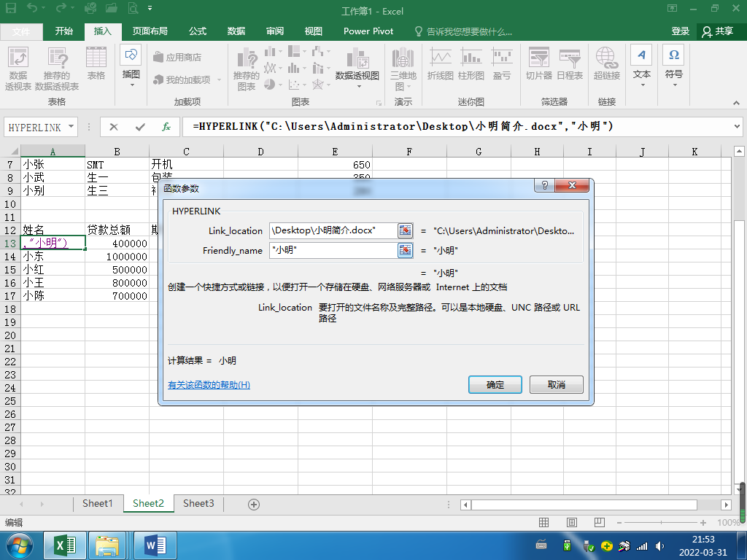Click the PivotChart icon (数据透视图)

(357, 66)
